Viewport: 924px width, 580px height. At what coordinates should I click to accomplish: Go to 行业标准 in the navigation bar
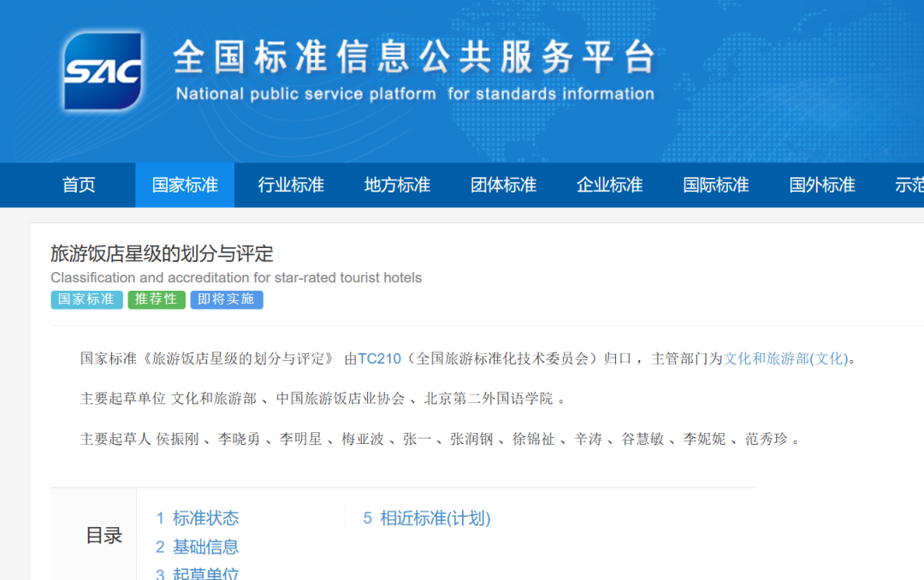(x=291, y=185)
